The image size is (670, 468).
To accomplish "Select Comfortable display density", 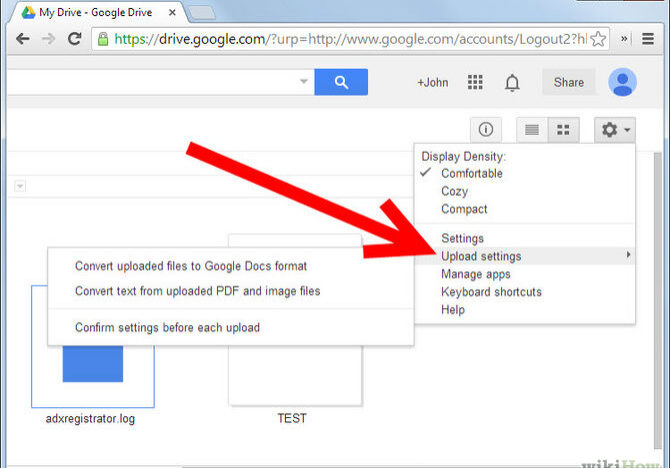I will (x=471, y=174).
